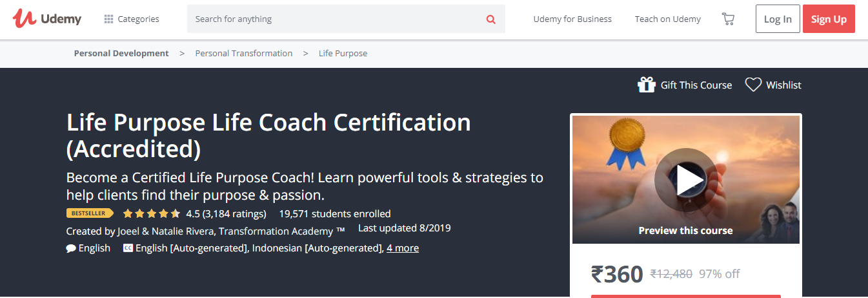Click the Udemy logo
Screen dimensions: 868x298
coord(47,19)
